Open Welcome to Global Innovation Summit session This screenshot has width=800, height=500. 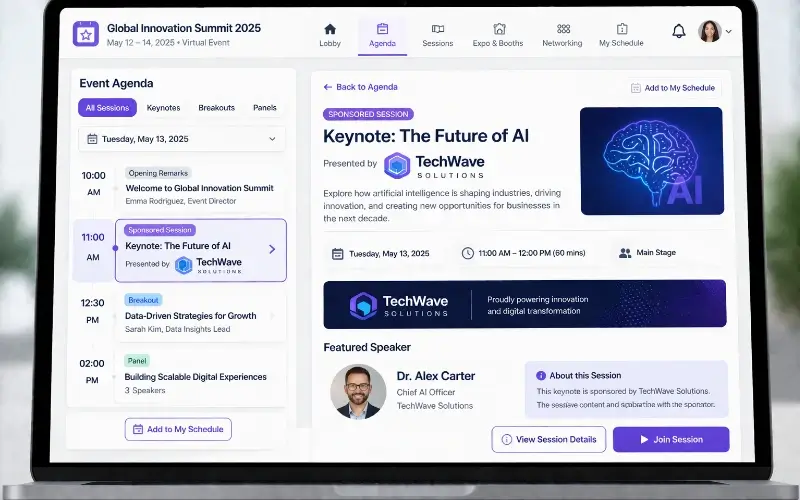pos(199,188)
